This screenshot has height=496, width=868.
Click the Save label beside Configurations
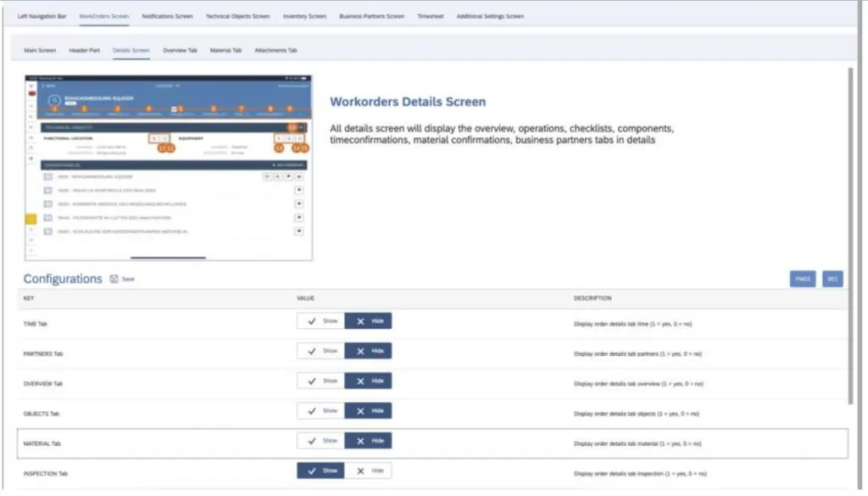click(x=129, y=279)
